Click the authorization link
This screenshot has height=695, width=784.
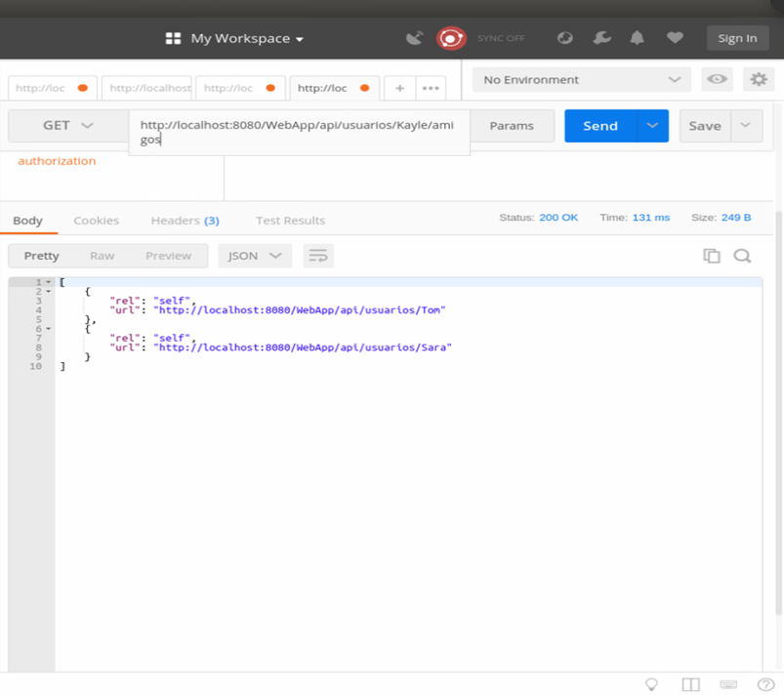[57, 161]
